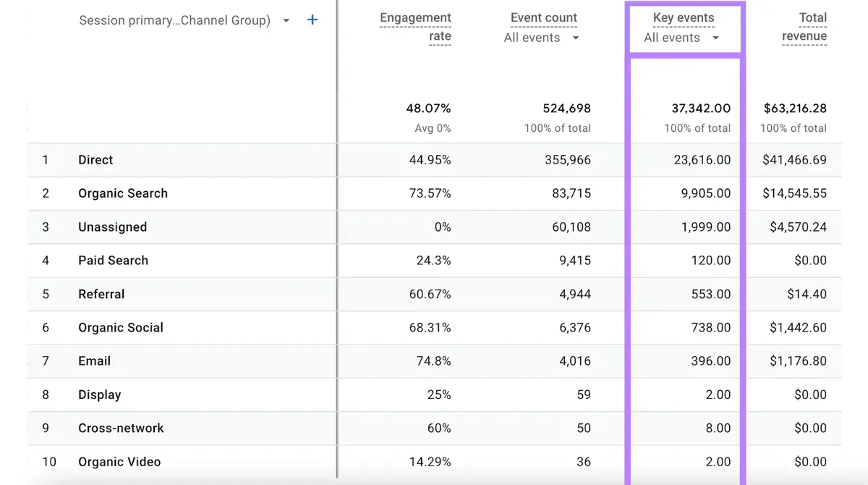Select the Organic Video row label
Image resolution: width=868 pixels, height=485 pixels.
(119, 462)
